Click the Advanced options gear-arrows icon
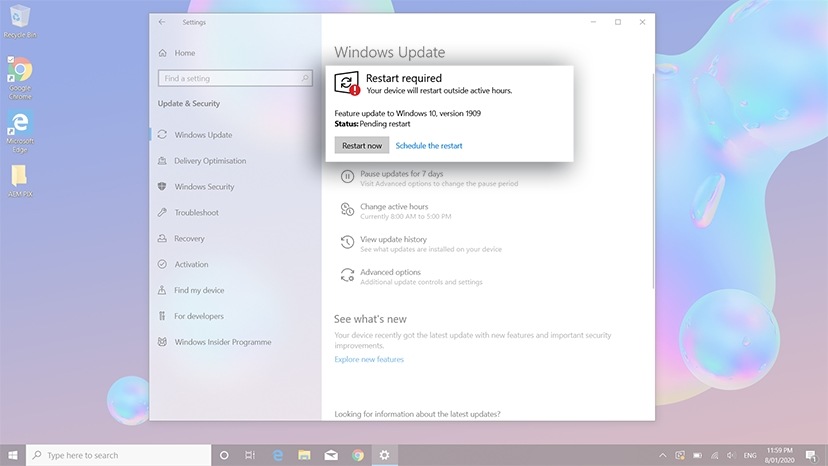Viewport: 828px width, 466px height. (347, 275)
